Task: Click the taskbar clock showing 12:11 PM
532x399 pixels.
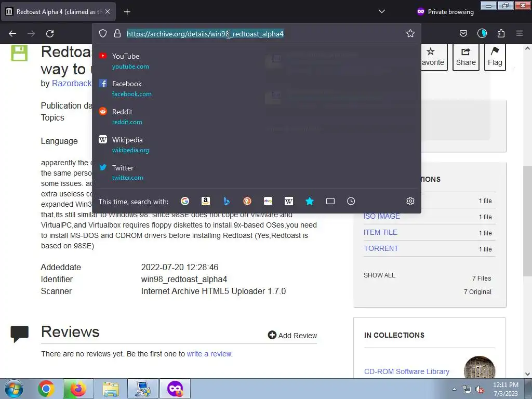Action: click(506, 389)
